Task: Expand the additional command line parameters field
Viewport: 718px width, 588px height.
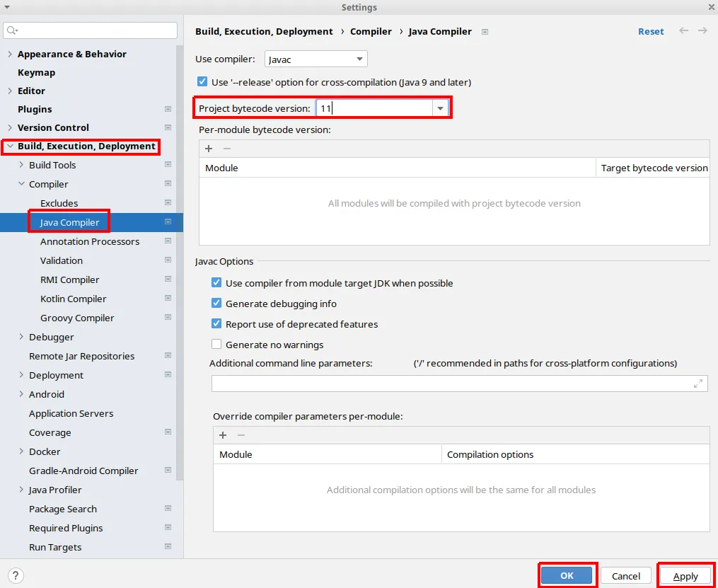Action: (698, 384)
